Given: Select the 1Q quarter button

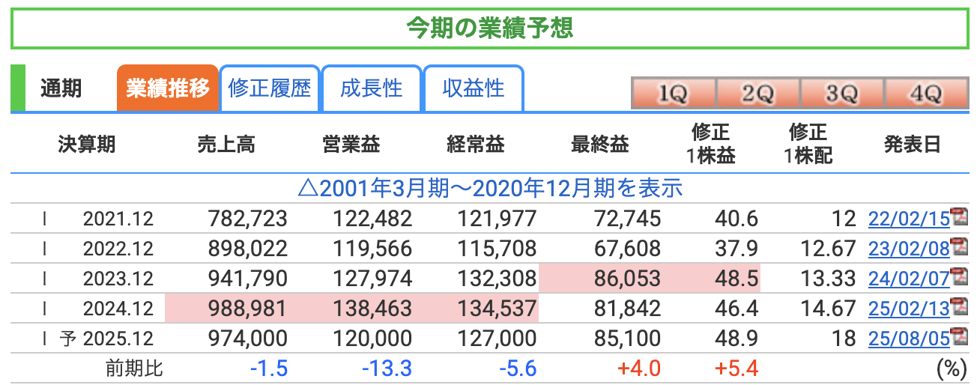Looking at the screenshot, I should [673, 94].
